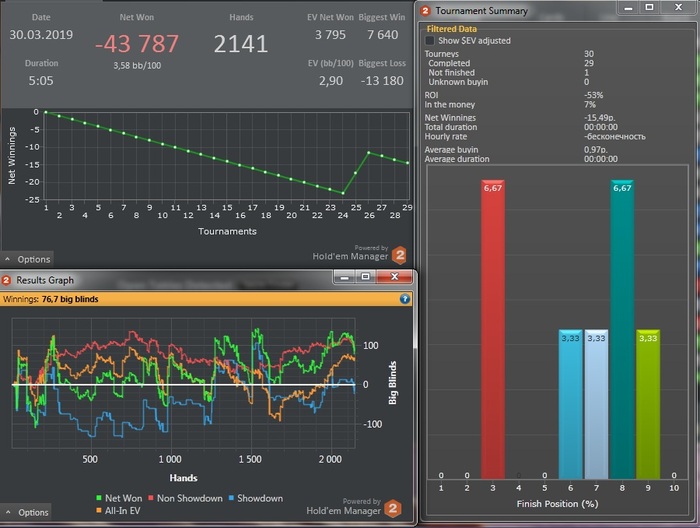
Task: Click the In the money value 7%
Action: coord(590,104)
